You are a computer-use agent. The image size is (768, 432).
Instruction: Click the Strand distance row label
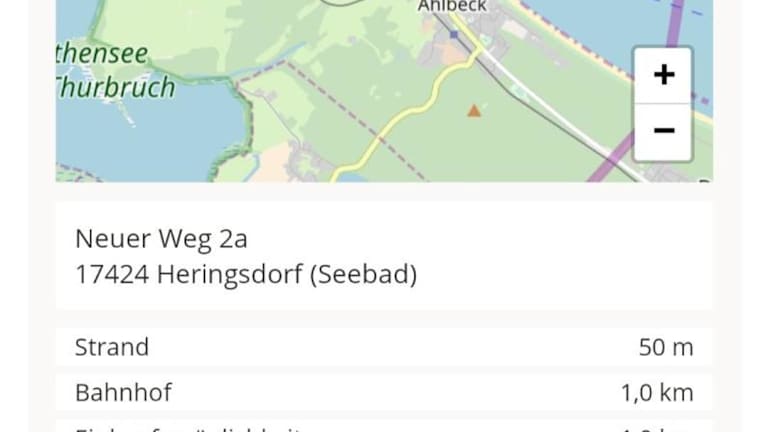point(112,347)
